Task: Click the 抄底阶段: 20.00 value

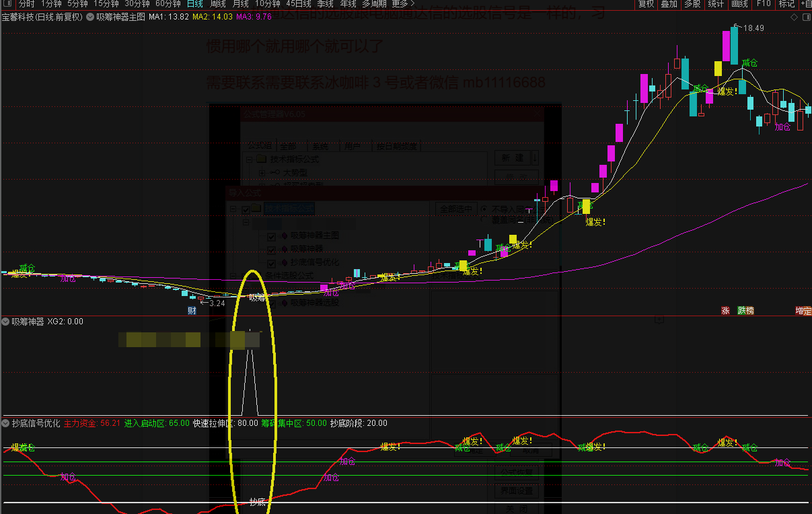Action: click(x=359, y=423)
